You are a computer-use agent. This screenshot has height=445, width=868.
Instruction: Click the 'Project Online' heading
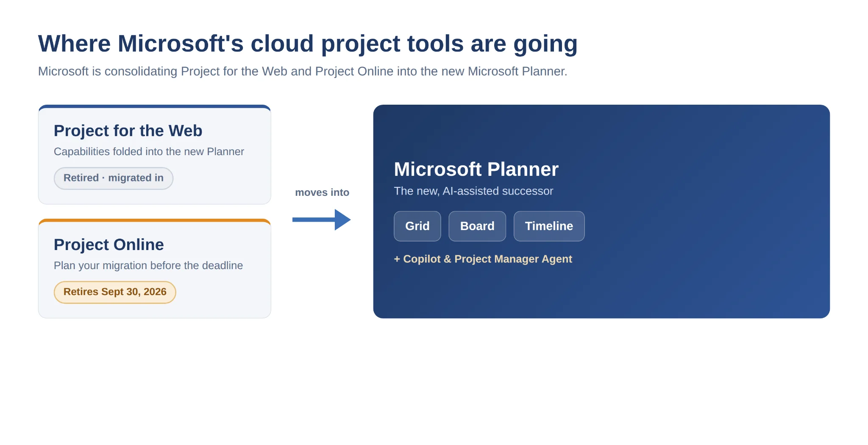(x=109, y=245)
